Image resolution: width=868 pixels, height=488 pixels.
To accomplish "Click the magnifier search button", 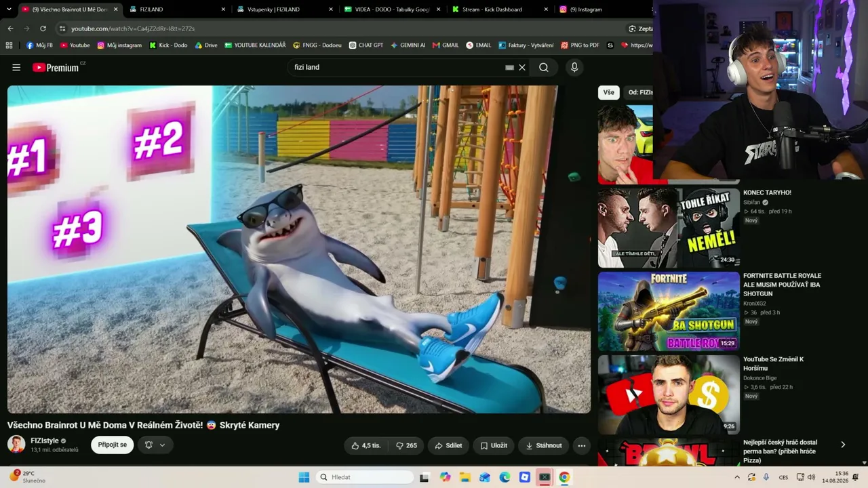I will (544, 67).
